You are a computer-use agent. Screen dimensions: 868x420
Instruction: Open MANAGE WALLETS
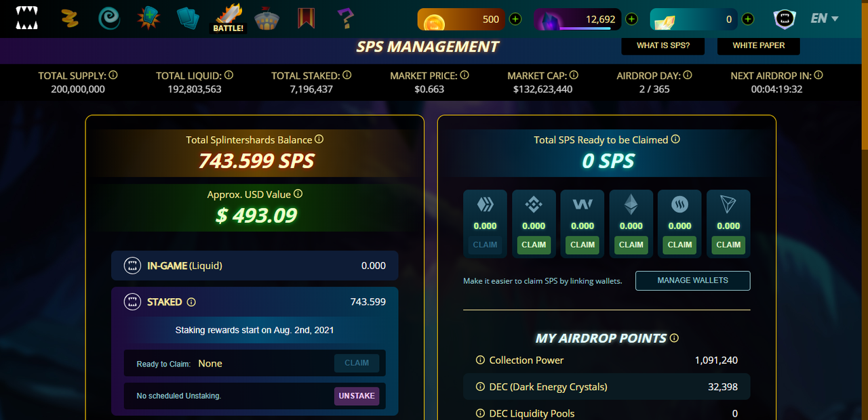coord(693,280)
